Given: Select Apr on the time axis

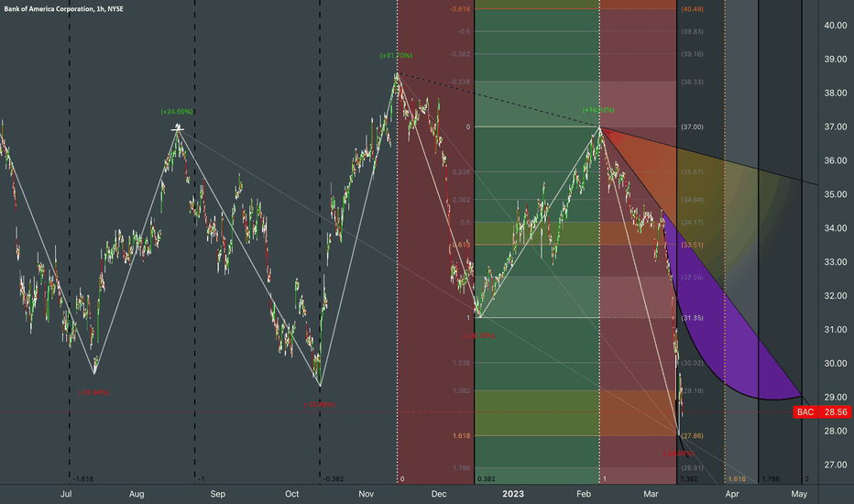Looking at the screenshot, I should [x=732, y=494].
